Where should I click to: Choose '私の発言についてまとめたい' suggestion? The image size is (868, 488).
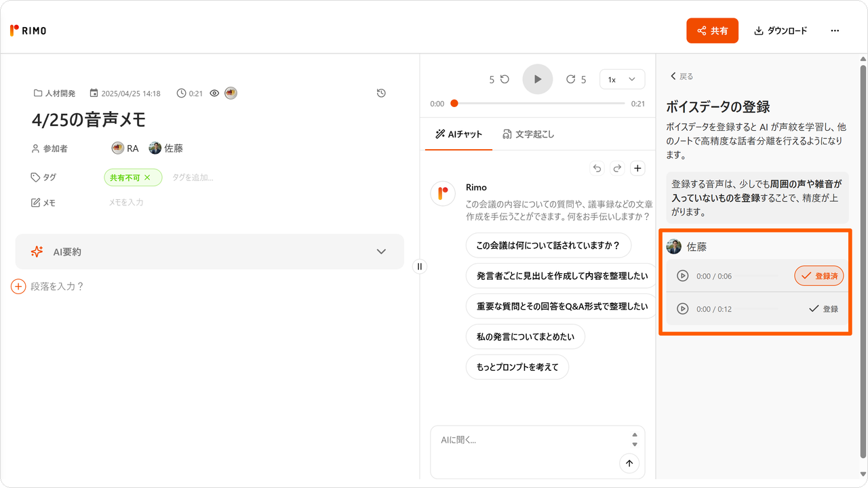coord(526,336)
